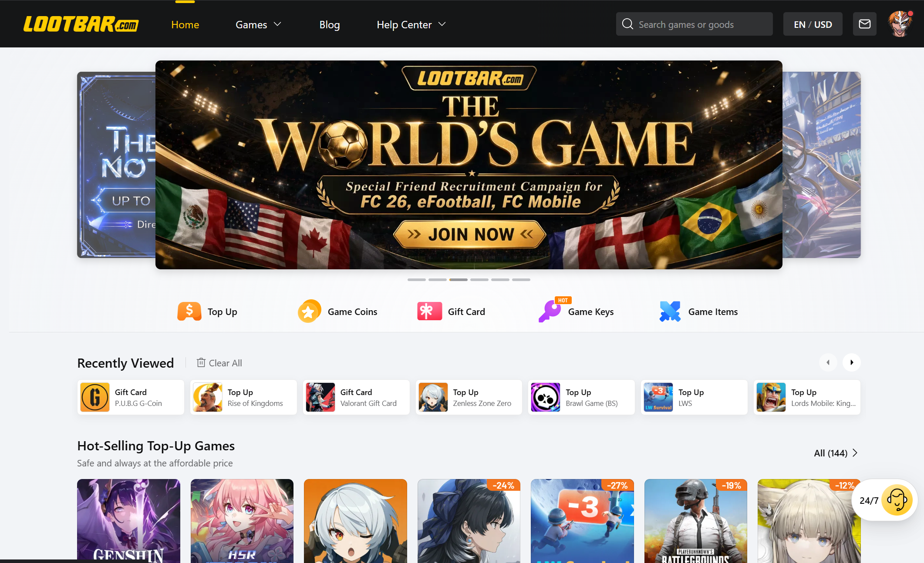Screen dimensions: 924x563
Task: Open the user profile avatar
Action: coord(900,24)
